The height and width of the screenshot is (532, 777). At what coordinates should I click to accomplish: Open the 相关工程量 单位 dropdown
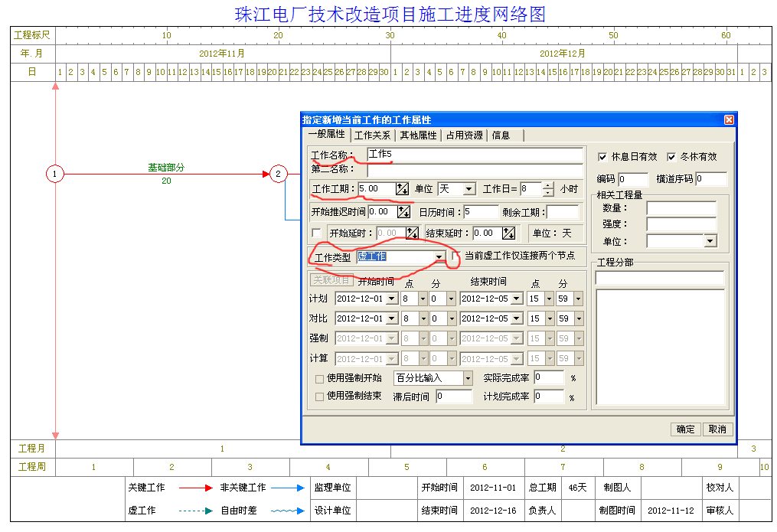coord(710,241)
